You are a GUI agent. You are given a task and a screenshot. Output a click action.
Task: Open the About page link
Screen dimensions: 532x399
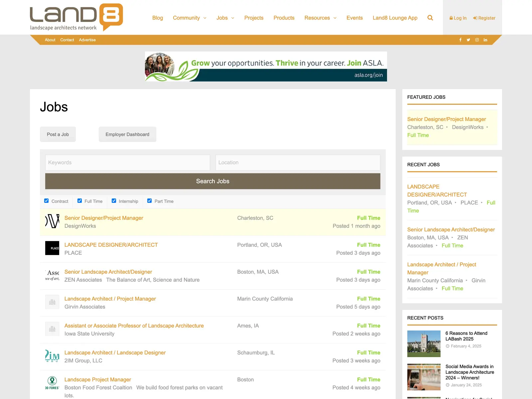50,40
